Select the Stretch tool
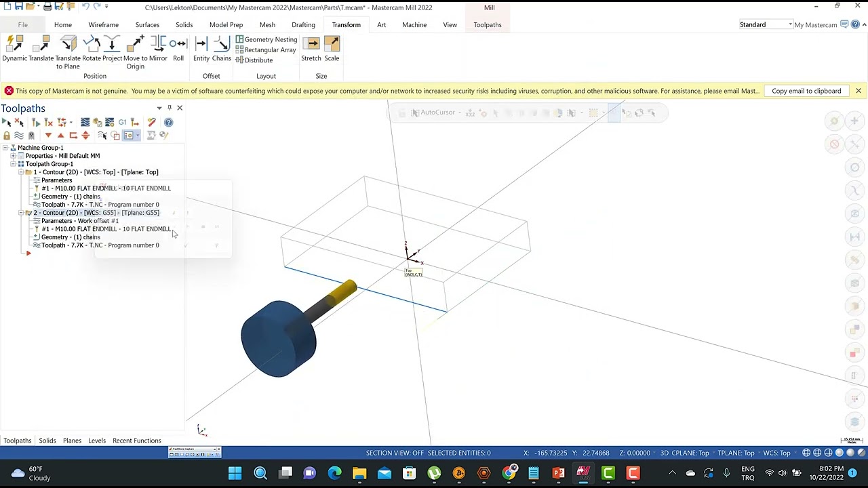 [311, 49]
